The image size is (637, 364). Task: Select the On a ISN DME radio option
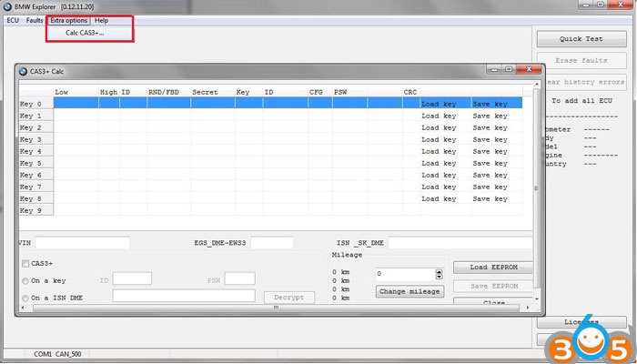point(25,298)
